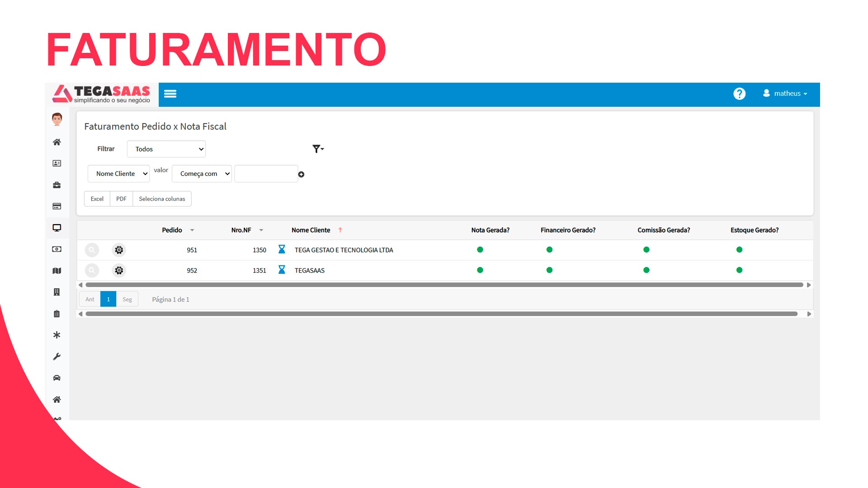Click the upper horizontal scrollbar of the table
Screen dimensions: 868x488
pyautogui.click(x=444, y=285)
